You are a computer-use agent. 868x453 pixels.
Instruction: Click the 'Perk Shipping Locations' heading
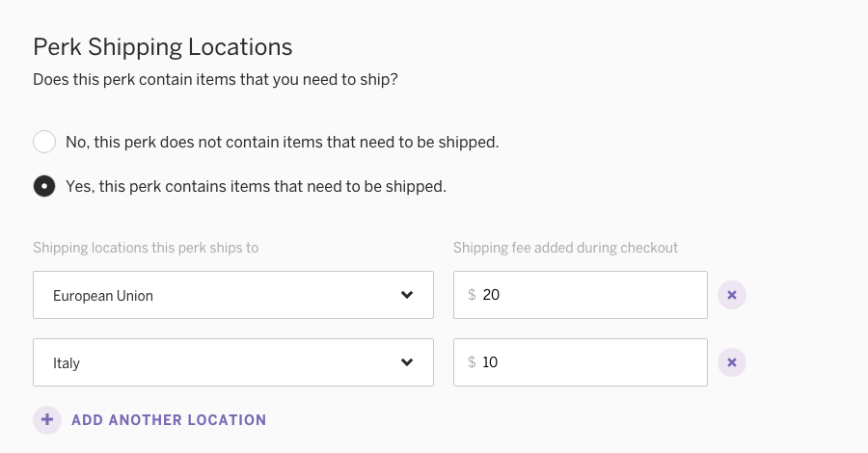[163, 47]
